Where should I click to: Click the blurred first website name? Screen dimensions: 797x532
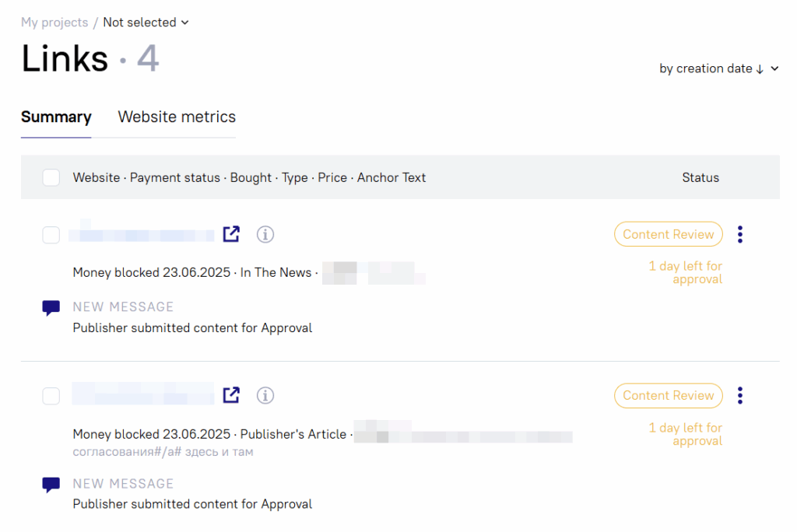pyautogui.click(x=142, y=234)
